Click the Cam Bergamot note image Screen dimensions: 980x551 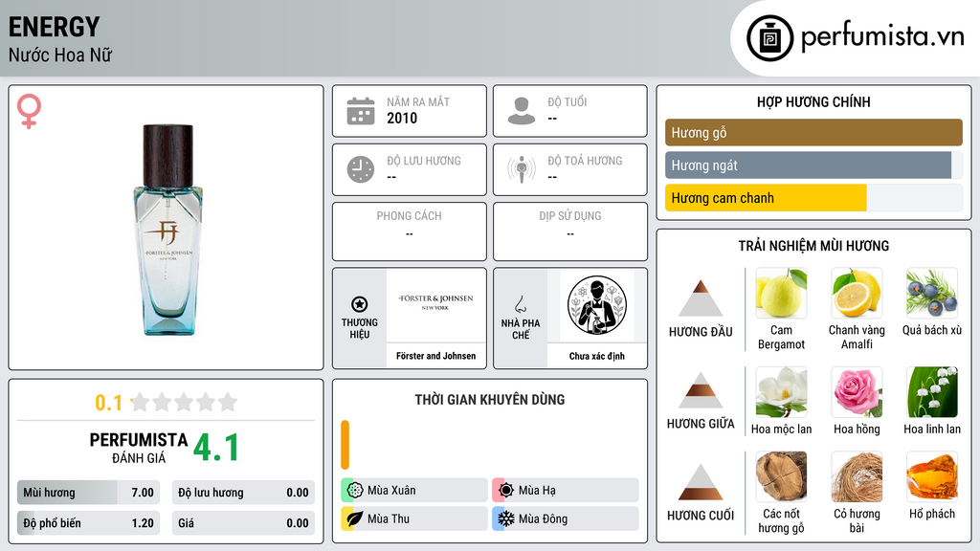click(781, 293)
